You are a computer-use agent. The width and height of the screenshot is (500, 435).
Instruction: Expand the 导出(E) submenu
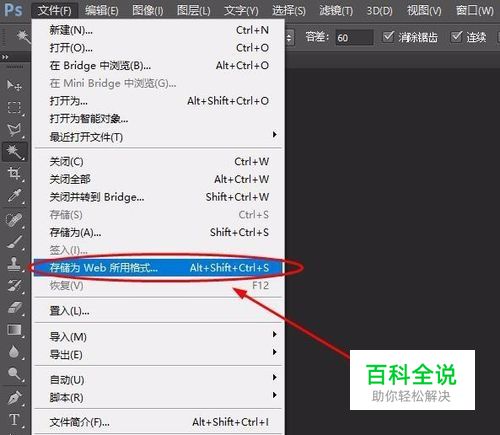[x=158, y=354]
